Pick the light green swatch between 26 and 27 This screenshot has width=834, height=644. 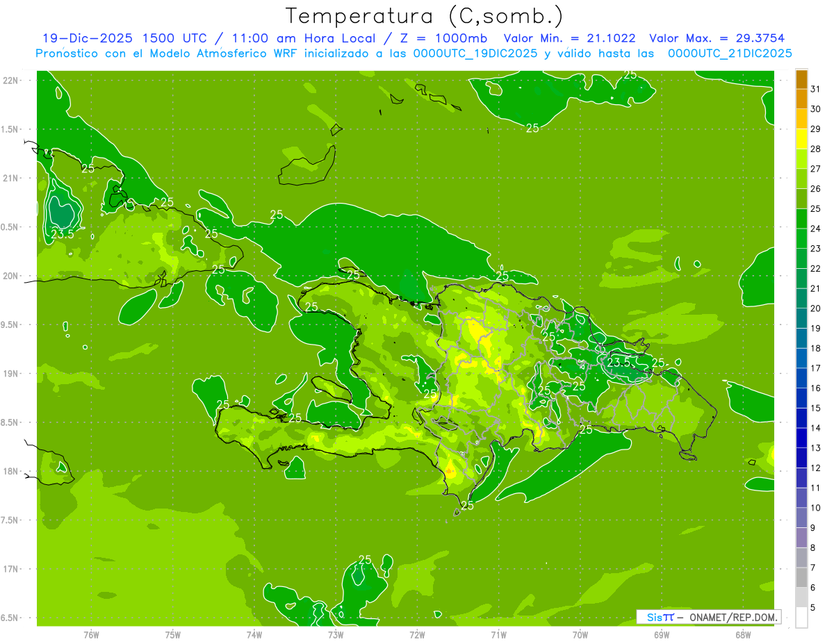pos(801,179)
